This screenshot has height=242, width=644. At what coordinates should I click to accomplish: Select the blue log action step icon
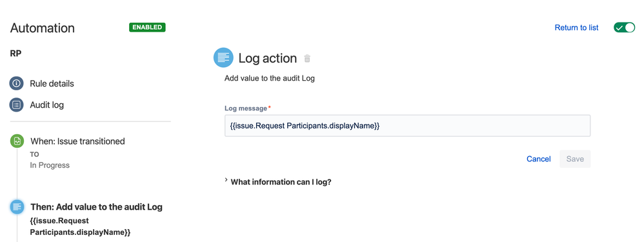click(x=17, y=207)
